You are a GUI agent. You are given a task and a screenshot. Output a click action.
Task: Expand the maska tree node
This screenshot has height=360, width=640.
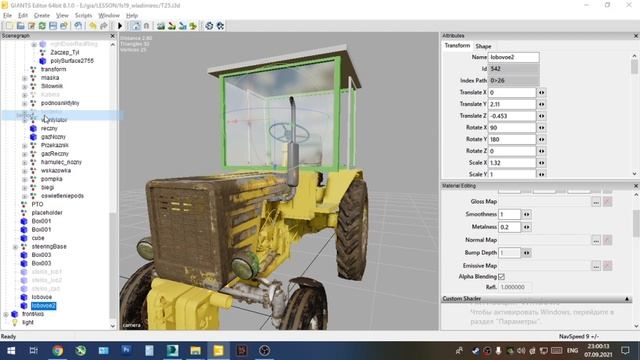click(x=24, y=78)
